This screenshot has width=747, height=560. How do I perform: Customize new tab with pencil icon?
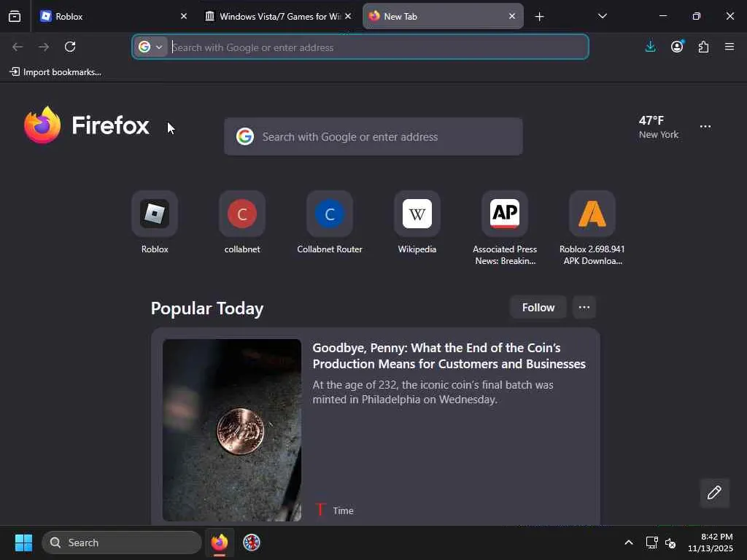tap(714, 493)
